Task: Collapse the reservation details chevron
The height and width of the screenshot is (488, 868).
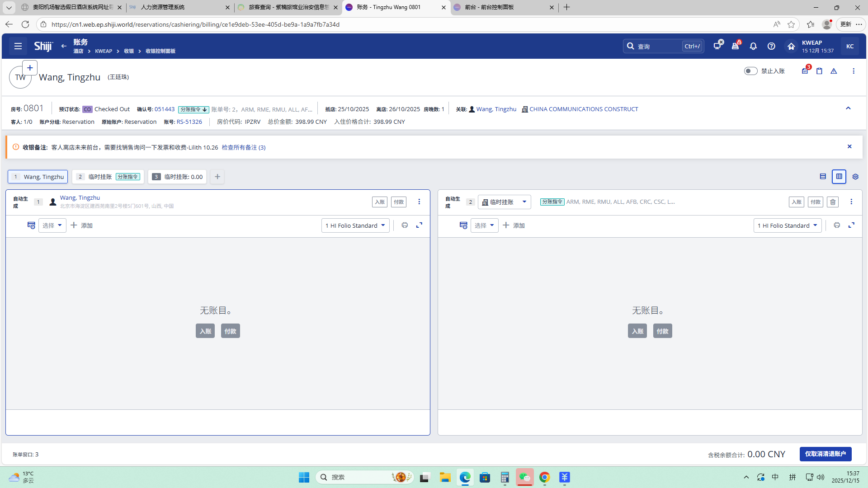Action: click(x=848, y=108)
